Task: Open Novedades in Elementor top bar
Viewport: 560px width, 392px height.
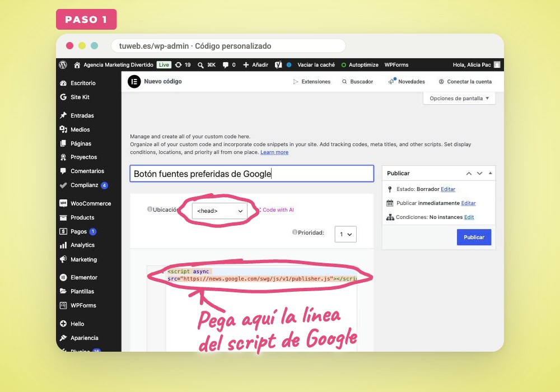Action: click(407, 81)
